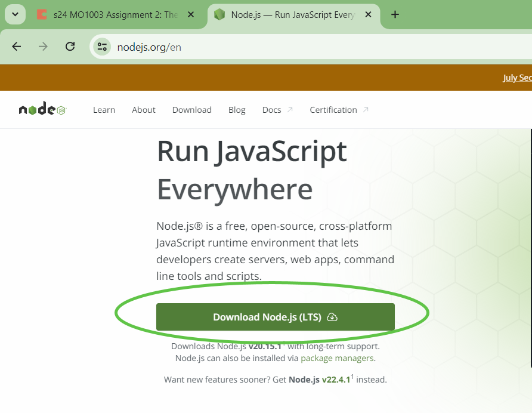Click the Download Node.js (LTS) button
The height and width of the screenshot is (413, 532).
tap(276, 317)
